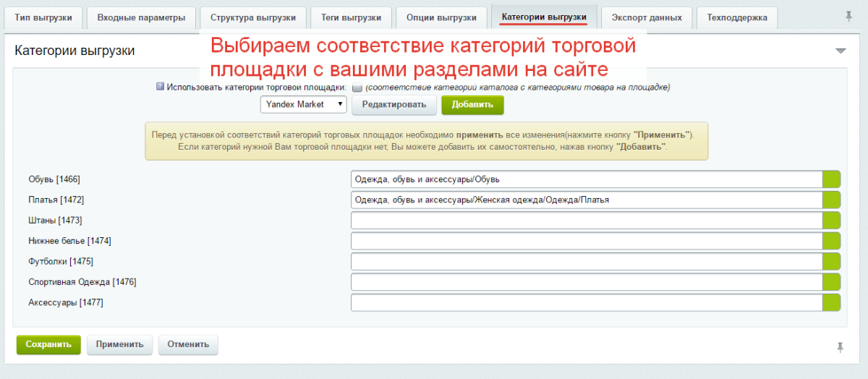Click the green Добавить button

[472, 105]
